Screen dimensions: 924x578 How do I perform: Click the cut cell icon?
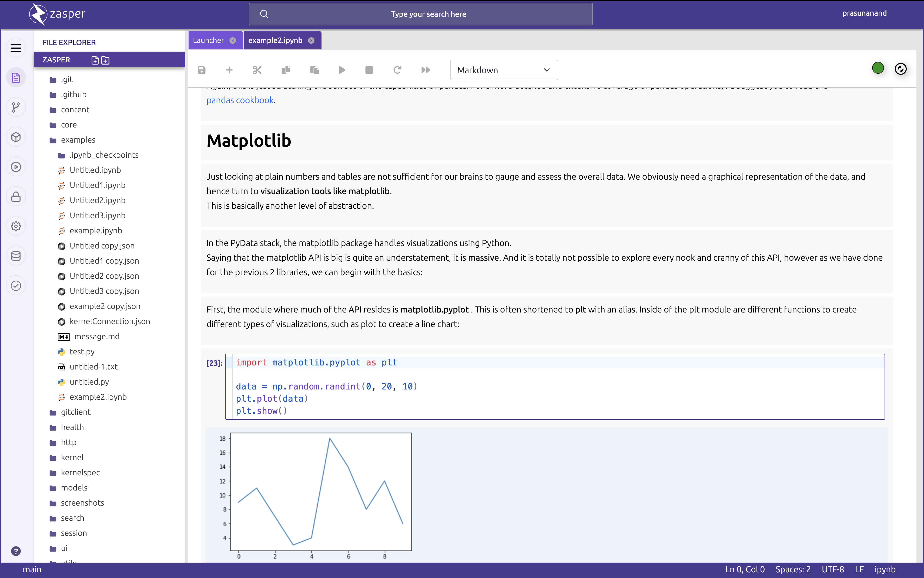tap(258, 70)
